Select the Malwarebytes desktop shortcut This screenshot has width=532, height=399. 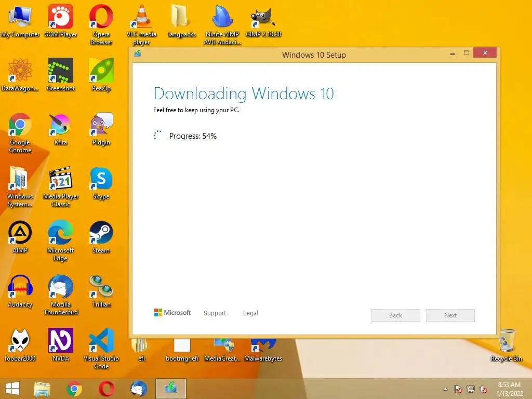pyautogui.click(x=263, y=350)
